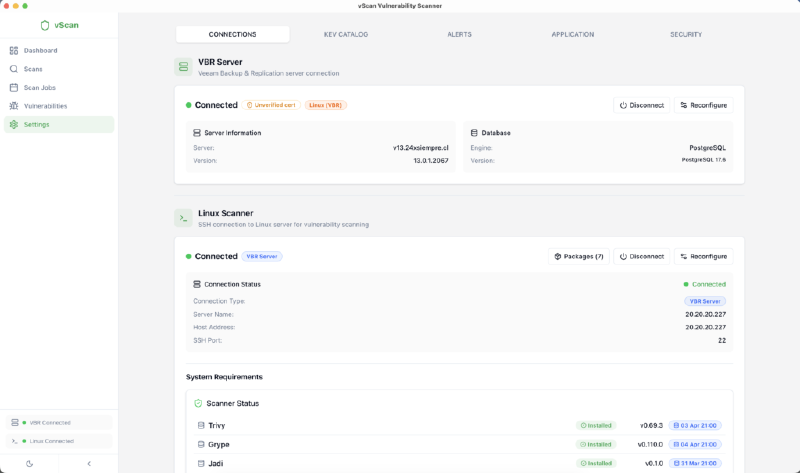800x473 pixels.
Task: Click the Grype scanner icon
Action: 201,444
